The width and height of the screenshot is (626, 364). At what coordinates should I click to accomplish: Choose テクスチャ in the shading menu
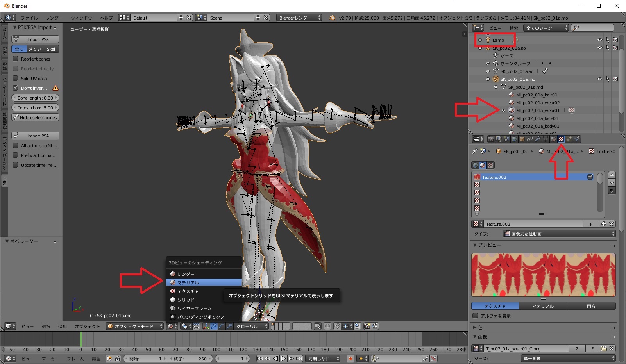(x=188, y=291)
